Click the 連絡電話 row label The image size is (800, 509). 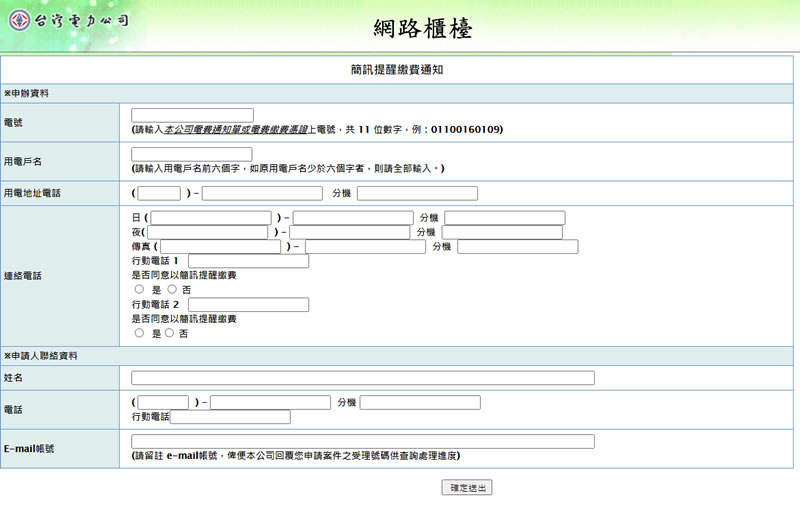[x=22, y=276]
